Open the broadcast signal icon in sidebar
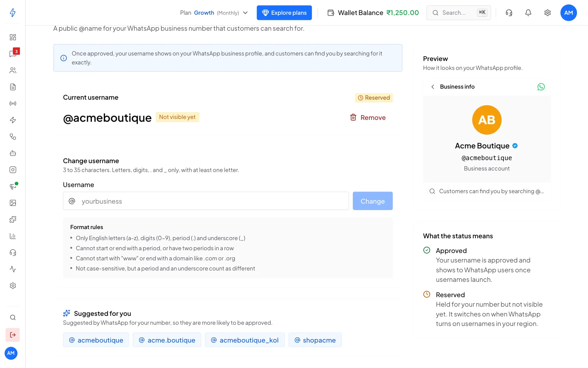The width and height of the screenshot is (588, 368). pos(13,103)
